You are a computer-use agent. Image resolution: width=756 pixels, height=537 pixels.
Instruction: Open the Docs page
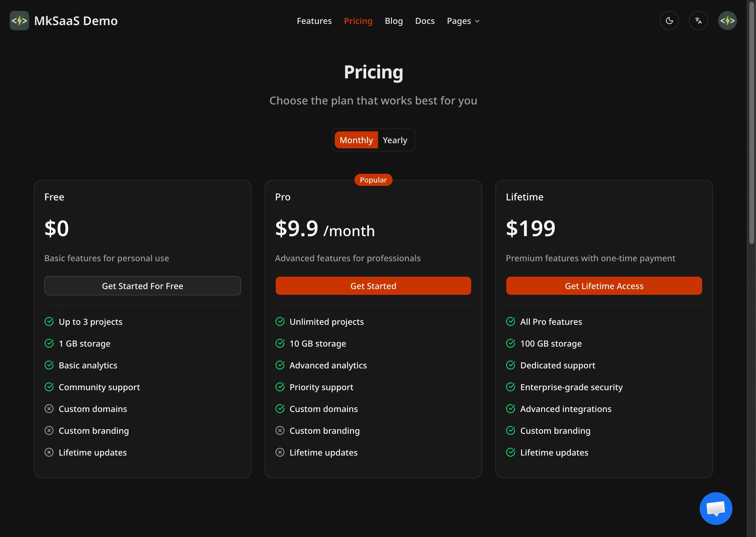[425, 21]
